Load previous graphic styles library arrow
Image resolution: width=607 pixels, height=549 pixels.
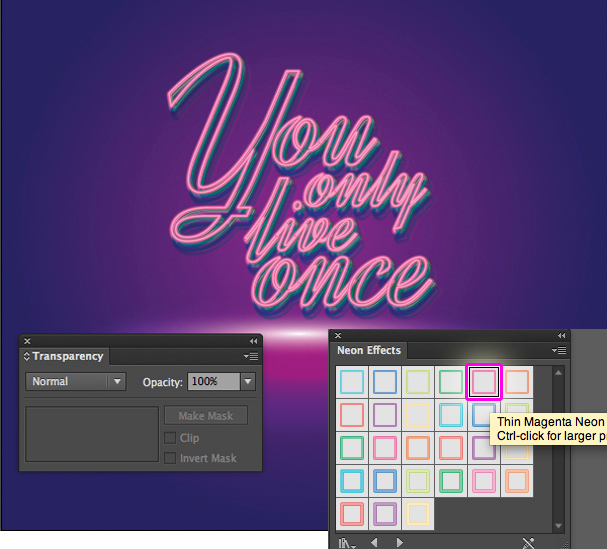tap(375, 542)
